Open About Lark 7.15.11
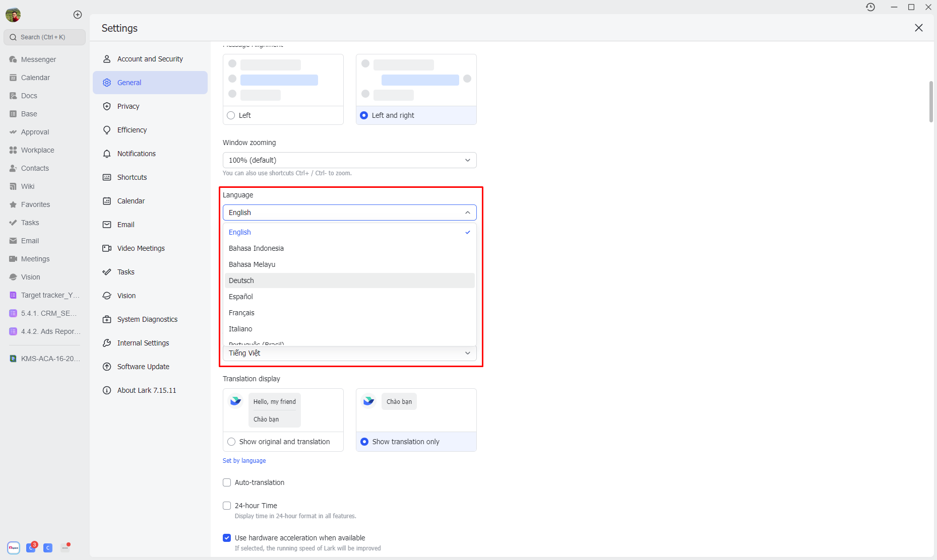The height and width of the screenshot is (560, 937). tap(150, 390)
